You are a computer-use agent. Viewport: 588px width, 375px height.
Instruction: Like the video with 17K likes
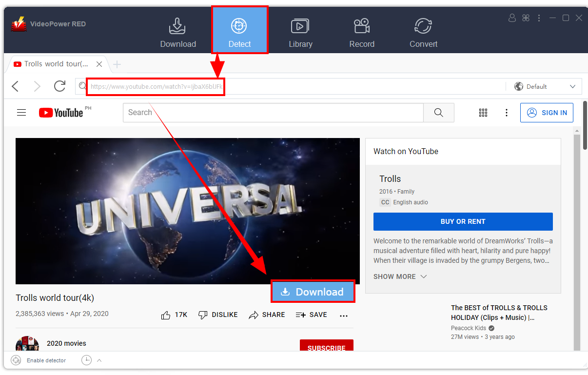[174, 315]
